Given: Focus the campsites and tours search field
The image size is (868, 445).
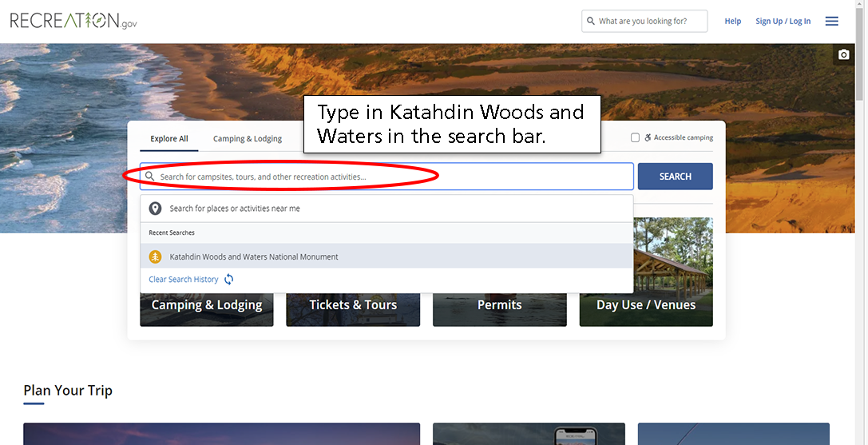Looking at the screenshot, I should 386,177.
